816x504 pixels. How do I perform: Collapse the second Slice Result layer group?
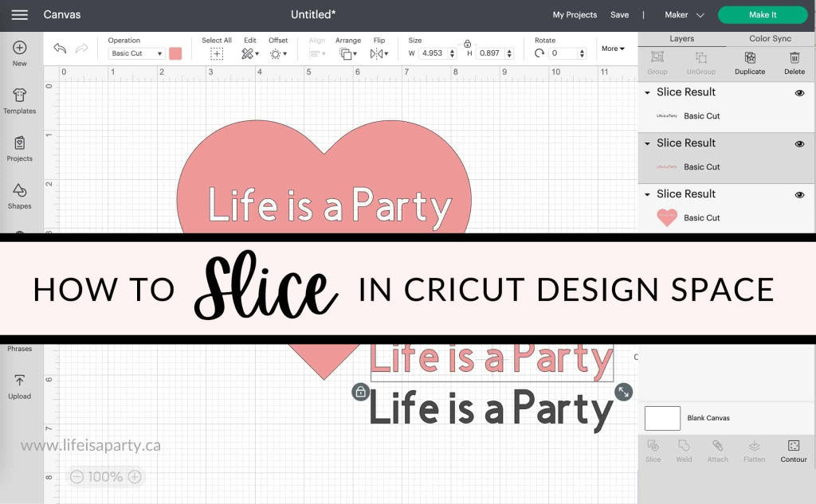click(648, 143)
